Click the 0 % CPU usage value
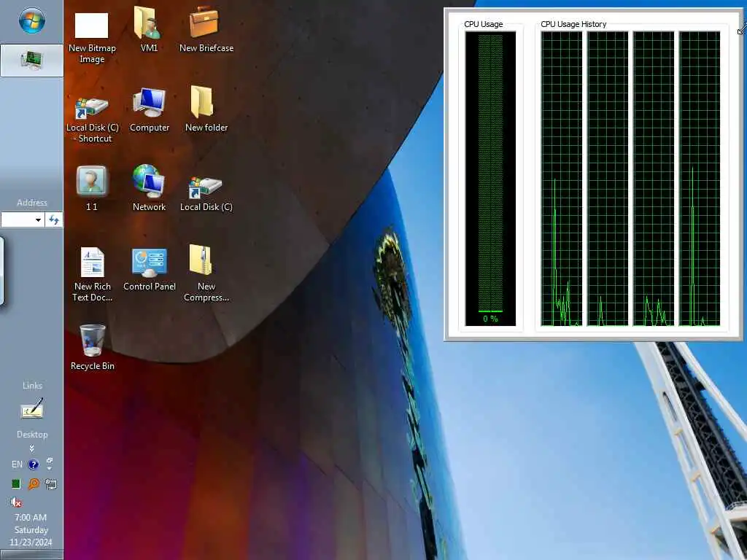This screenshot has width=747, height=560. pyautogui.click(x=490, y=319)
